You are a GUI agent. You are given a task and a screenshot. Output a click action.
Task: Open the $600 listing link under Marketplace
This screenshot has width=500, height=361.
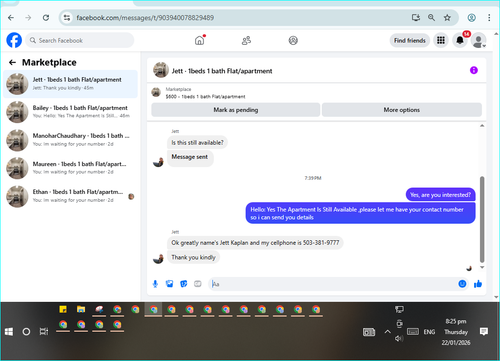tap(205, 97)
